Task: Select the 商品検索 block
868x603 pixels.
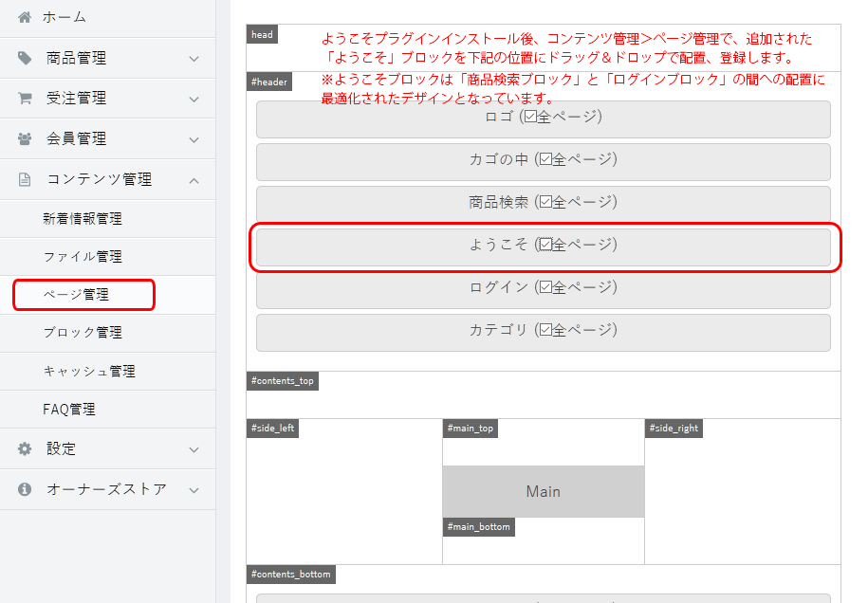Action: pos(543,204)
